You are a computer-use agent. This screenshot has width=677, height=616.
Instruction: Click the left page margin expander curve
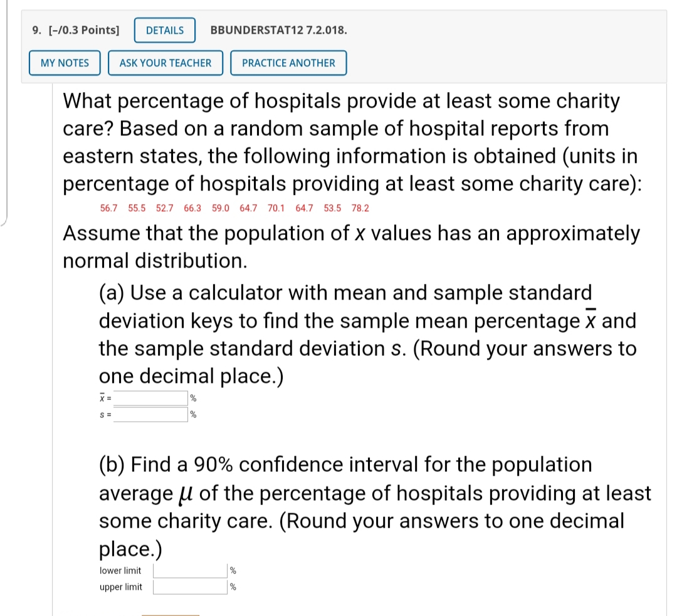point(5,222)
